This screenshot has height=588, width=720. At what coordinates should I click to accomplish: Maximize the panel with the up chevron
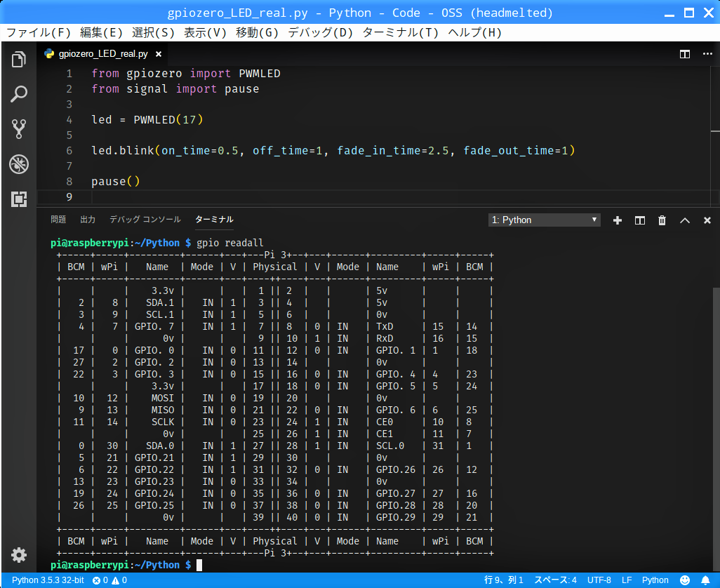[685, 220]
